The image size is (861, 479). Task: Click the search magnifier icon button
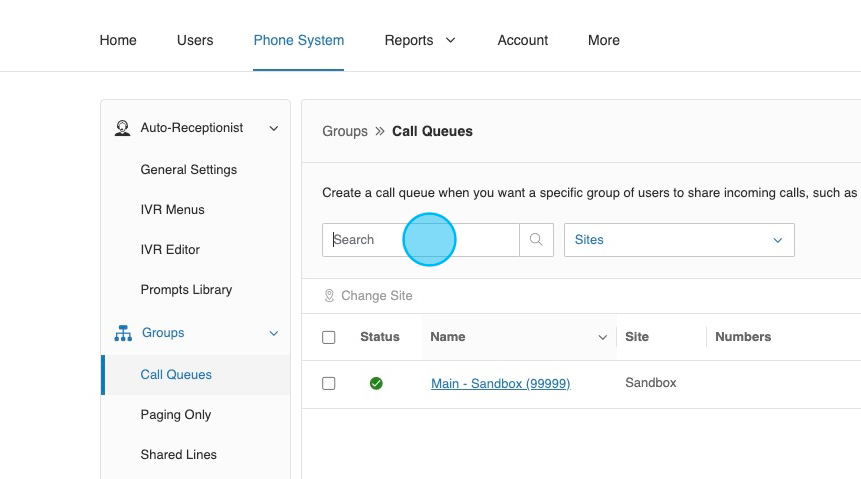click(x=536, y=240)
